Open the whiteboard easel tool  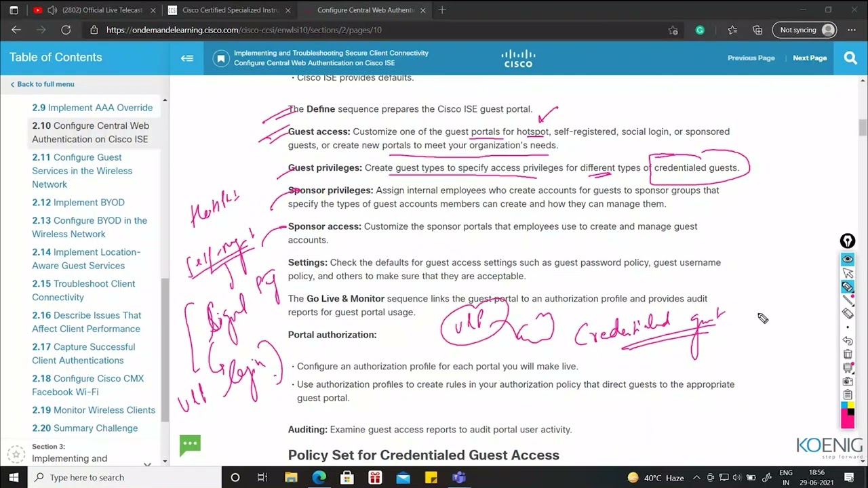848,368
